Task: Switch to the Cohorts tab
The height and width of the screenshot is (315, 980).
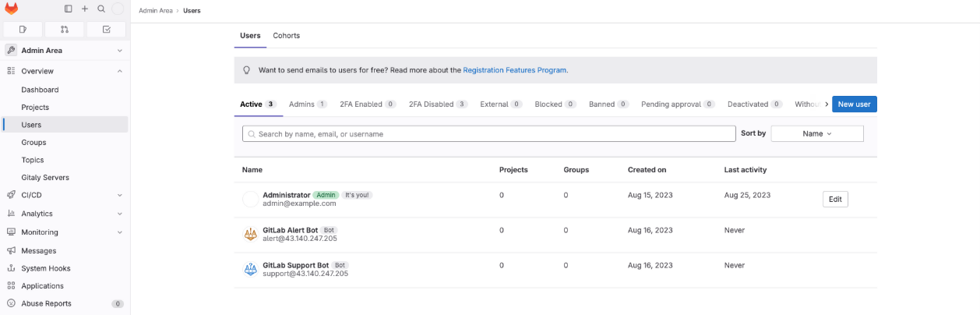Action: click(286, 36)
